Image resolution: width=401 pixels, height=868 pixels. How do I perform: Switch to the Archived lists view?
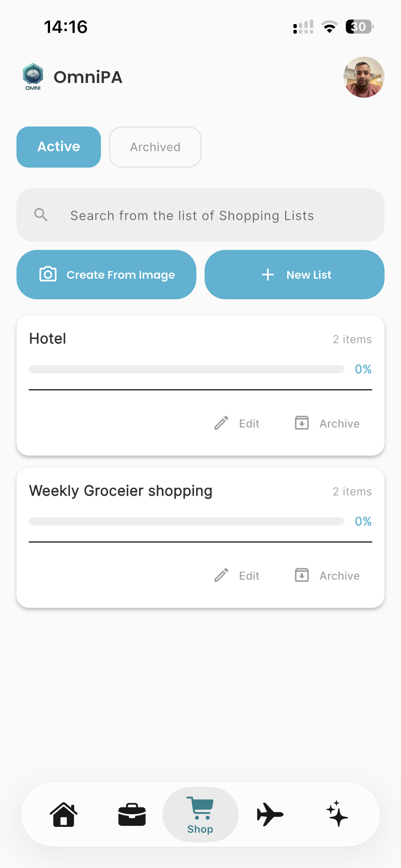[x=155, y=147]
